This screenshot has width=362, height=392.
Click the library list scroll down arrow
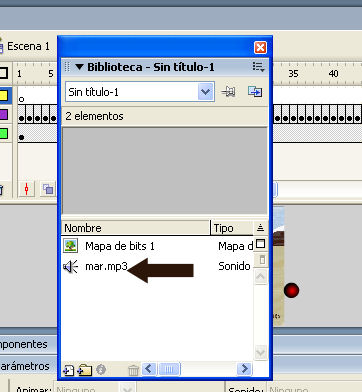click(261, 352)
